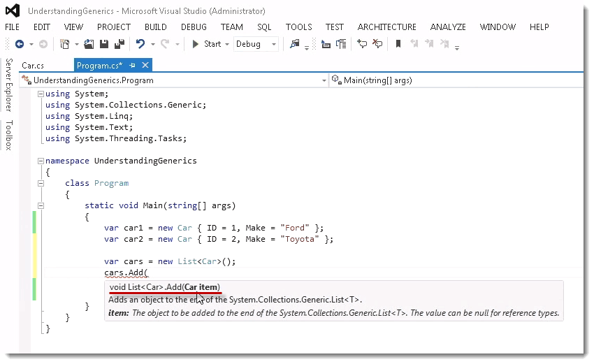
Task: Click the Visual Studio logo in the title bar
Action: [x=13, y=10]
